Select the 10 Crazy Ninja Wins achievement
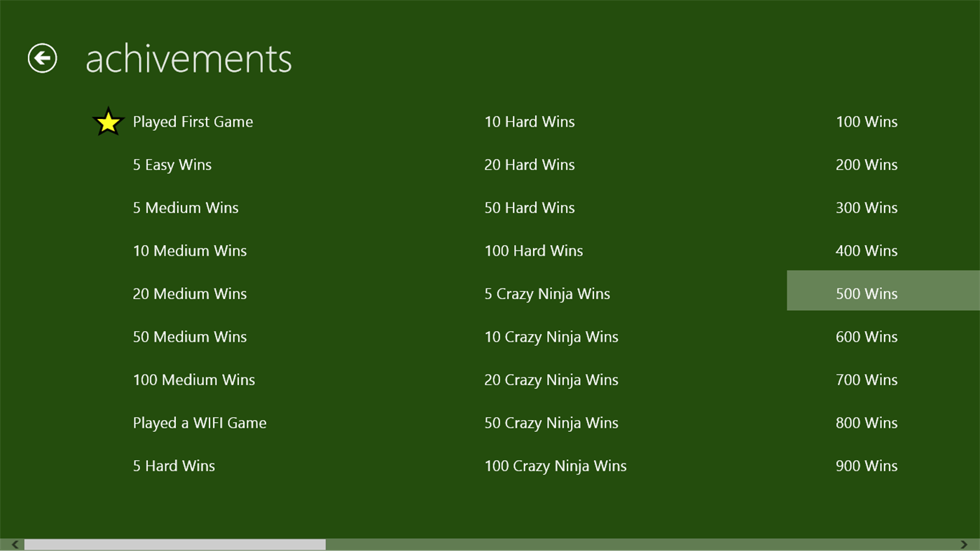 point(551,337)
